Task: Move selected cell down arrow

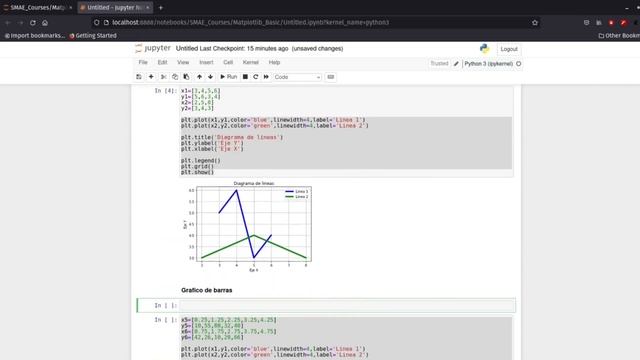Action: pyautogui.click(x=210, y=77)
